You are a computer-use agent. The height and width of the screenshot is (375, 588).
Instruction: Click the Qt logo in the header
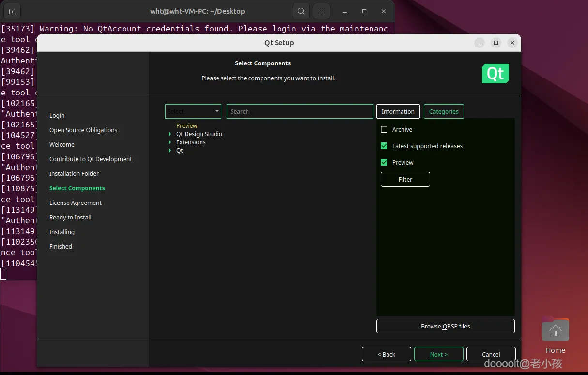click(x=495, y=74)
